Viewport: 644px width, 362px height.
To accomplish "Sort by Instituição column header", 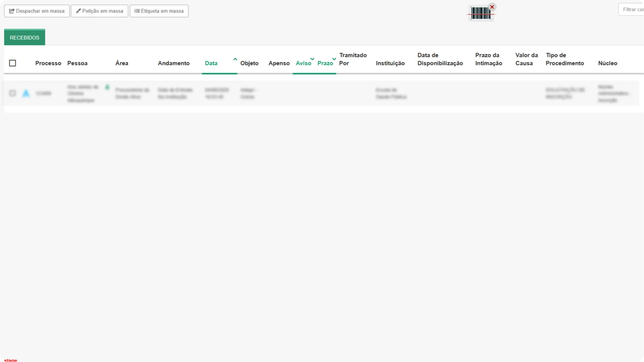I will 390,63.
